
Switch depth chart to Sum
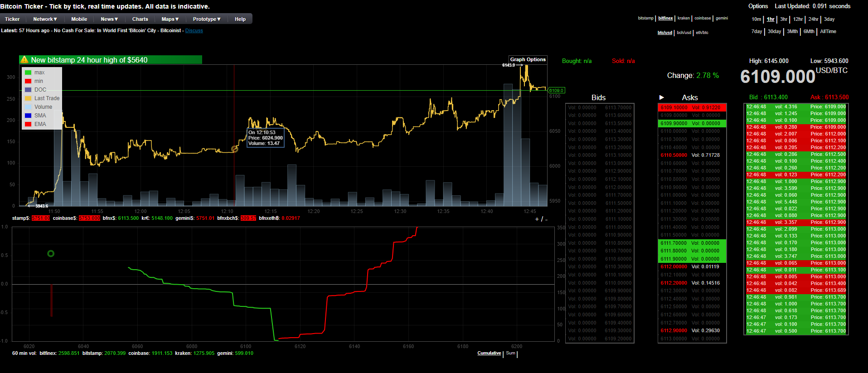pyautogui.click(x=511, y=353)
